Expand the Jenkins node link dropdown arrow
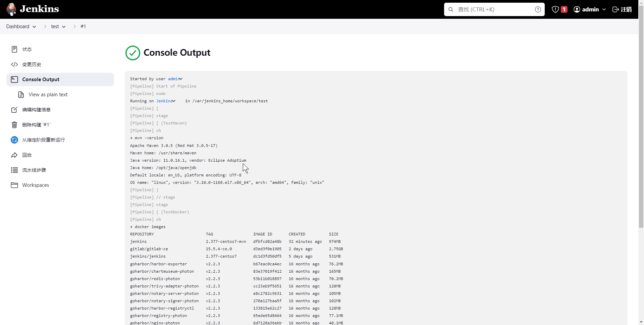Image resolution: width=644 pixels, height=325 pixels. click(174, 101)
